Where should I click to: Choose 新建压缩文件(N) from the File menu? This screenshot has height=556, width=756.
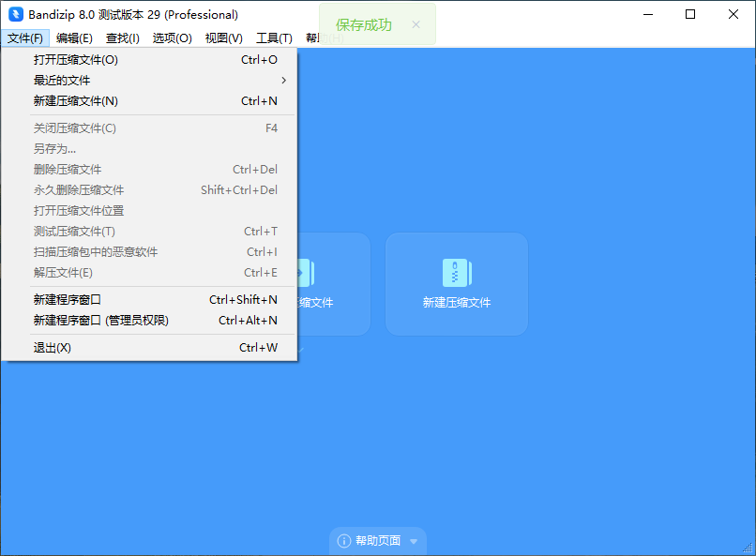[x=149, y=101]
